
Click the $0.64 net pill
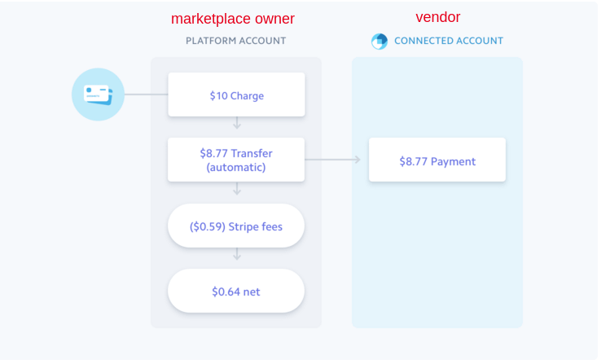click(236, 291)
